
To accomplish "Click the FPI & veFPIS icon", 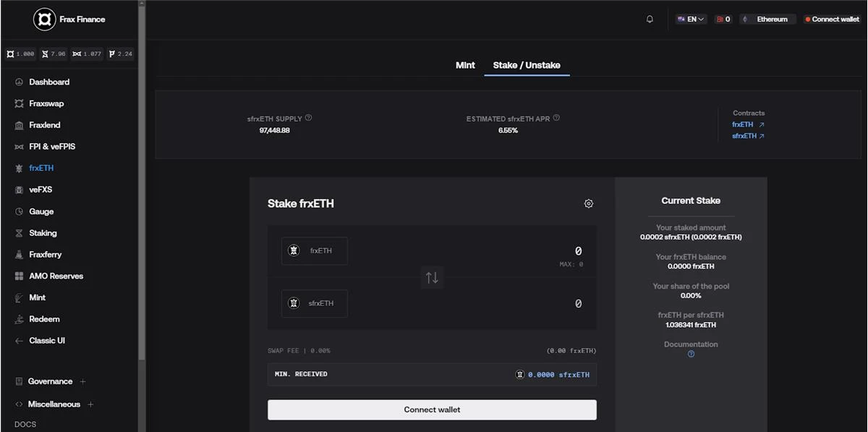I will coord(19,147).
